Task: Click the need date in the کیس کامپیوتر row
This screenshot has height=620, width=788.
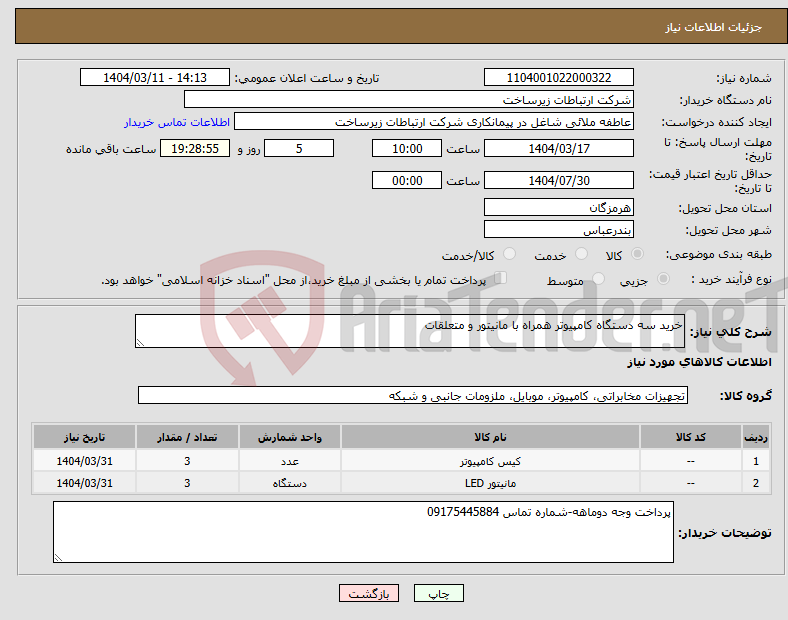Action: pyautogui.click(x=84, y=461)
